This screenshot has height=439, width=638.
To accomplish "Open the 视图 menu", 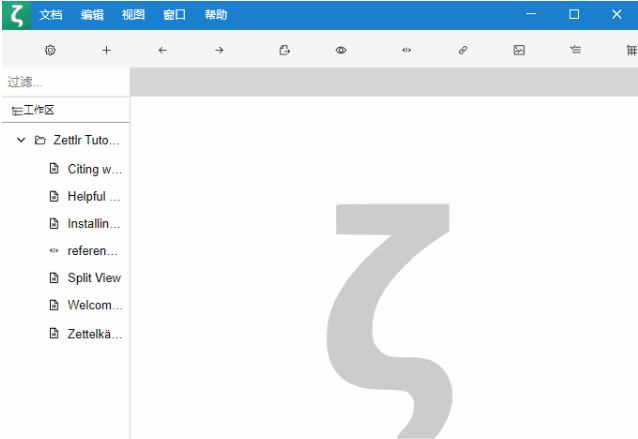I will point(133,15).
